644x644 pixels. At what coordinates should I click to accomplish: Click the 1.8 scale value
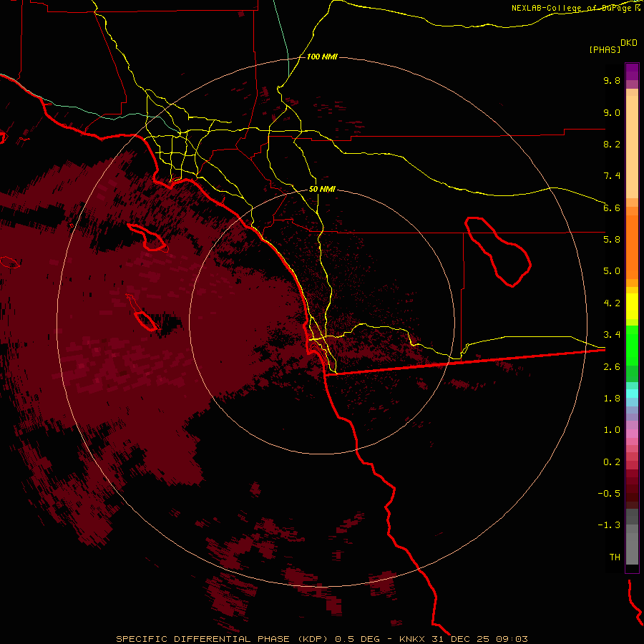[x=612, y=399]
